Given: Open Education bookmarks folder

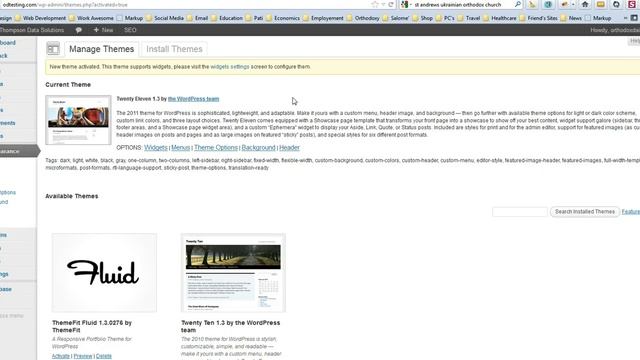Looking at the screenshot, I should pos(227,18).
